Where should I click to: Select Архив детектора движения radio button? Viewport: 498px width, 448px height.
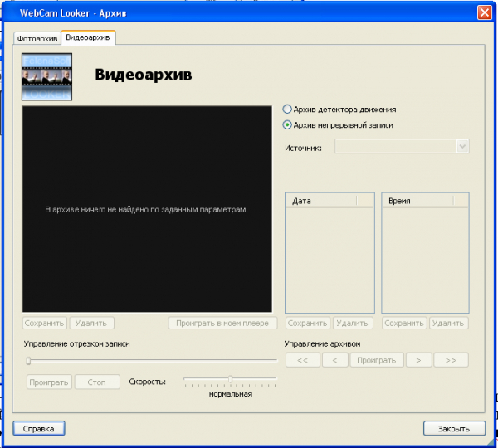click(339, 110)
